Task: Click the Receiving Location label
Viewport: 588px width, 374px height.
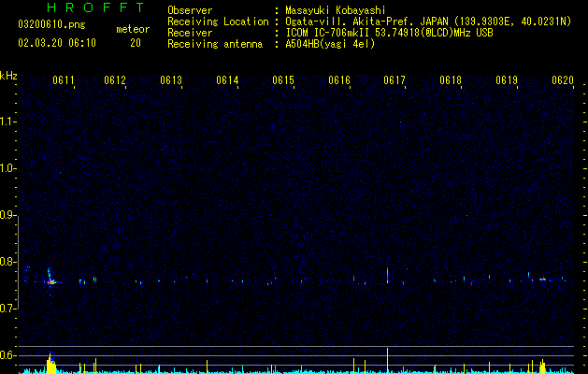Action: (218, 22)
